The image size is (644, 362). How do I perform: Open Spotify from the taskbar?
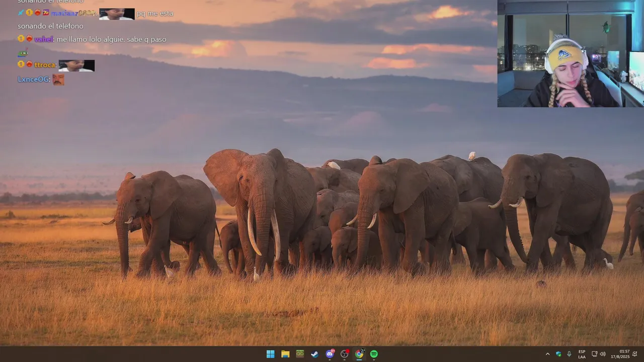(374, 354)
